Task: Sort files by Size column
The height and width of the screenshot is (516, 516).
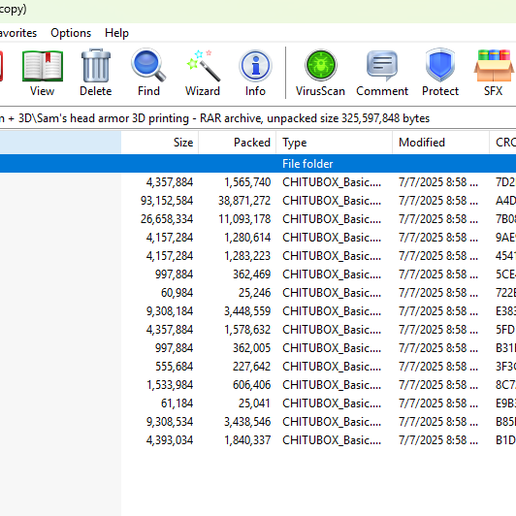Action: [x=160, y=142]
